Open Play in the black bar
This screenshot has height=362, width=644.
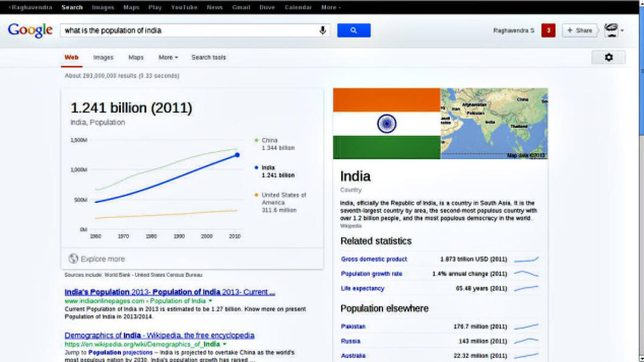pos(155,8)
